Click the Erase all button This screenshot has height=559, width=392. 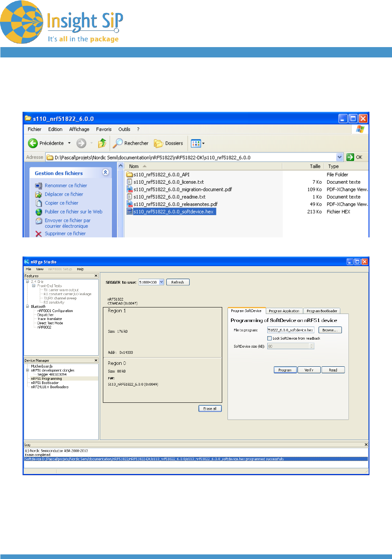pyautogui.click(x=210, y=409)
